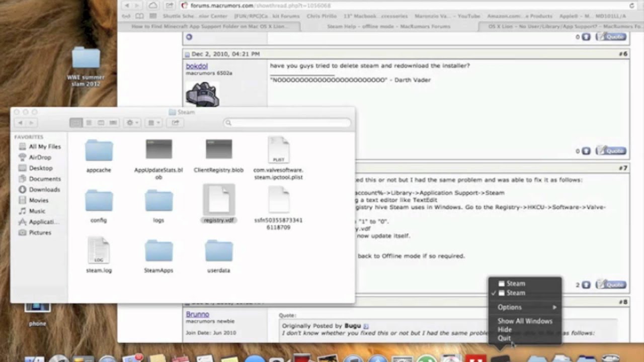Switch Finder to column view
The image size is (644, 362).
coord(101,123)
